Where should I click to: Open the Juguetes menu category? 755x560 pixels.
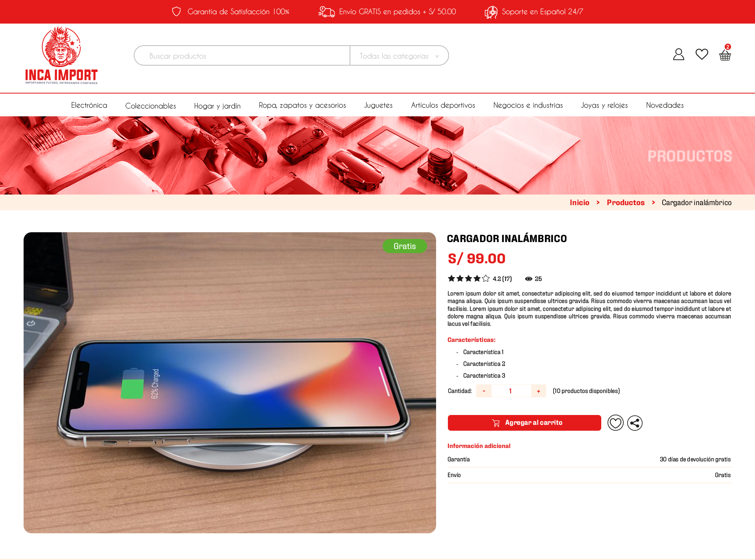coord(378,105)
